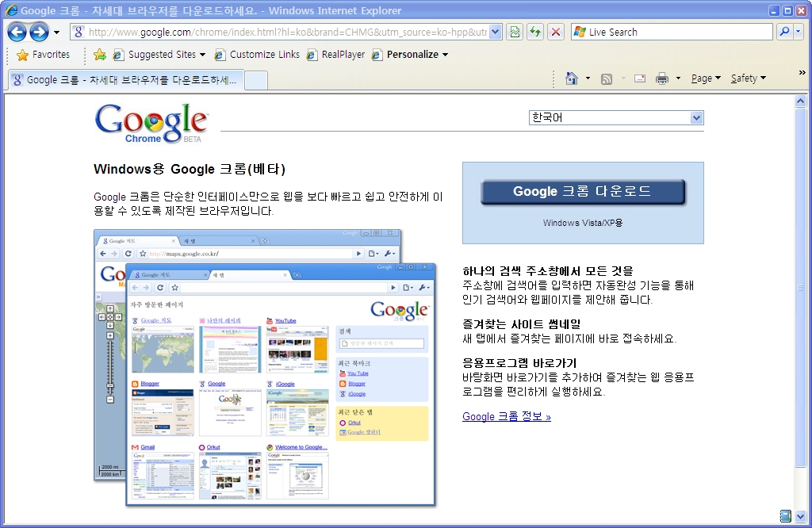This screenshot has width=812, height=528.
Task: Click the zoom level icon in corner
Action: point(786,515)
